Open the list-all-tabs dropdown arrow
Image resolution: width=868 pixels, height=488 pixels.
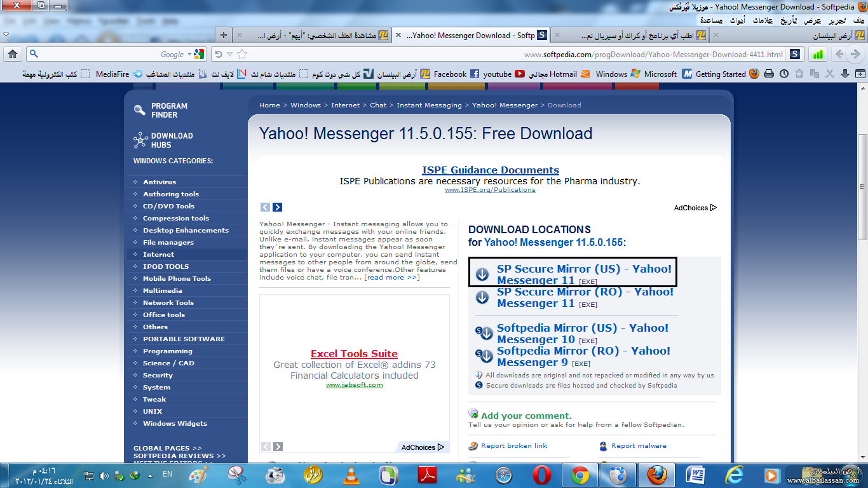[x=6, y=35]
